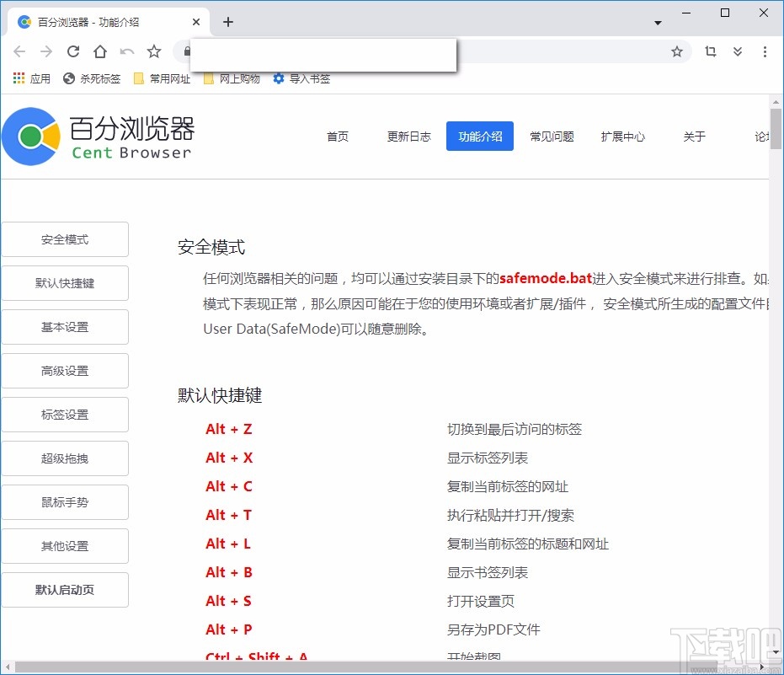This screenshot has height=675, width=784.
Task: Click the crop screenshot icon
Action: click(711, 51)
